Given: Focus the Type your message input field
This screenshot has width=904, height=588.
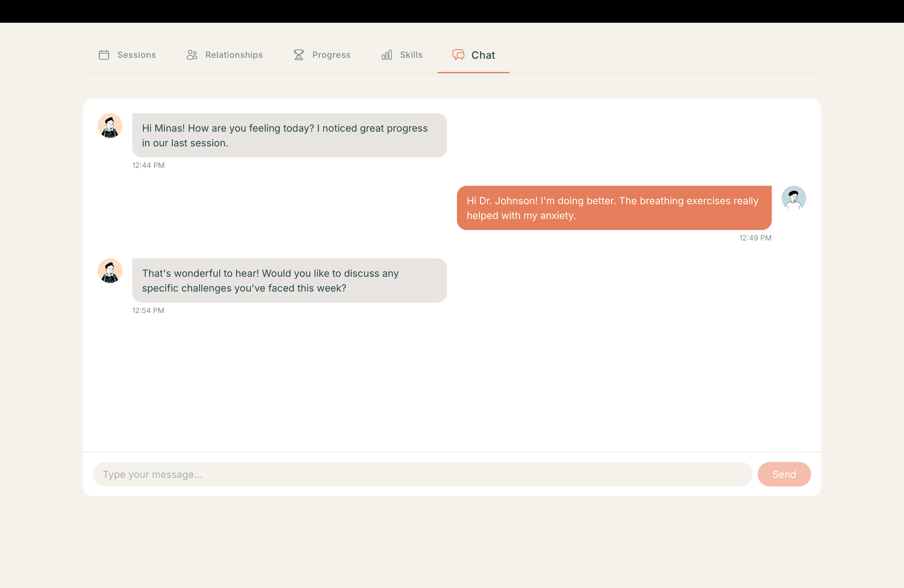Looking at the screenshot, I should click(x=422, y=474).
